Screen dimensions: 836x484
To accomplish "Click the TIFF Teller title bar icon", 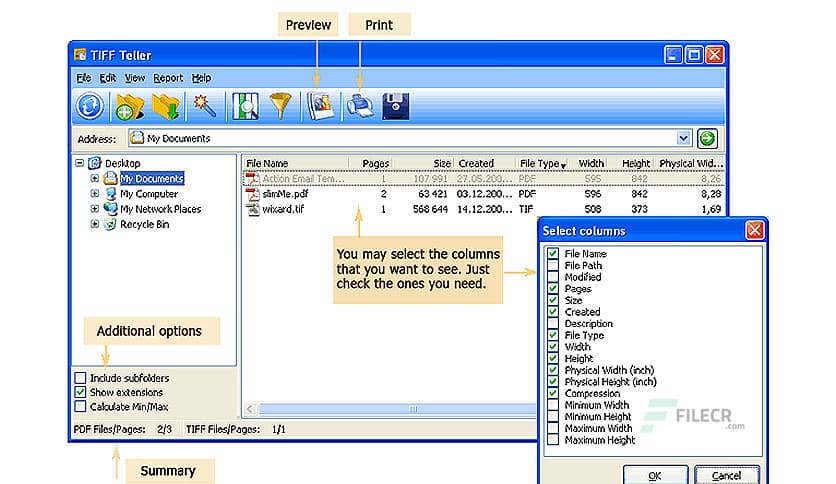I will coord(80,54).
